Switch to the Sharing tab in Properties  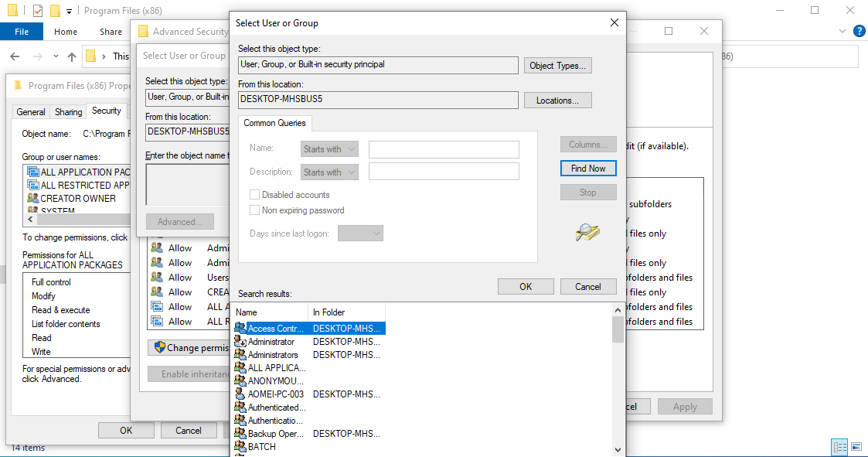click(x=69, y=112)
